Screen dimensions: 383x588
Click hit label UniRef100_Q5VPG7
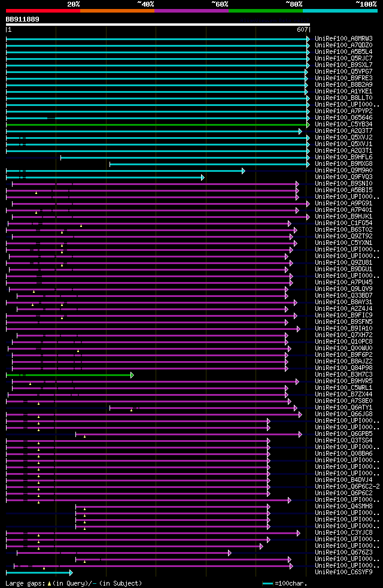click(x=344, y=72)
